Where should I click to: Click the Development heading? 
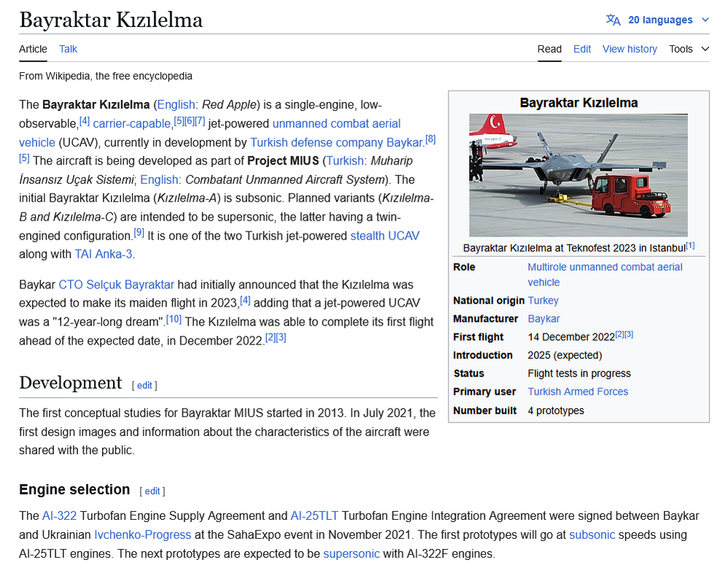point(71,383)
